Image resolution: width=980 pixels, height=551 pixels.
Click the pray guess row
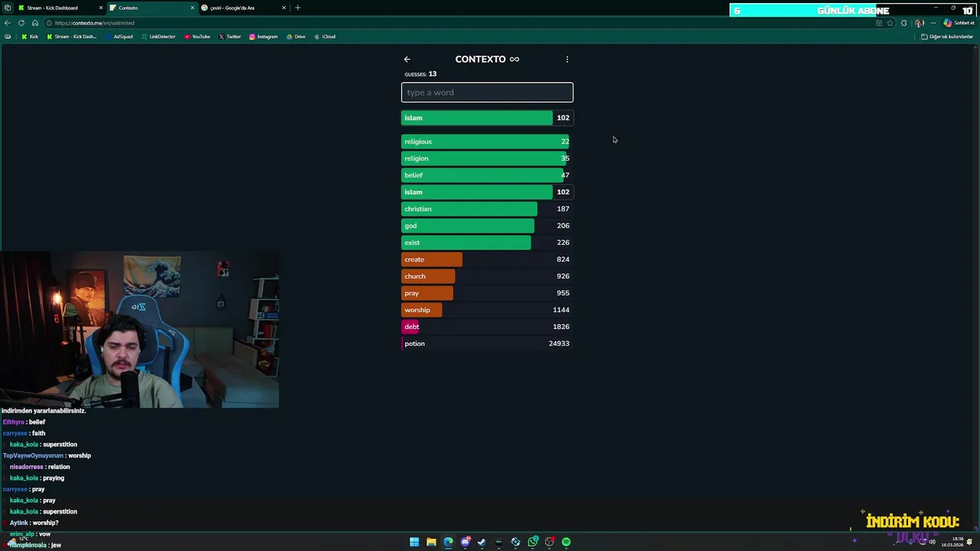point(487,293)
